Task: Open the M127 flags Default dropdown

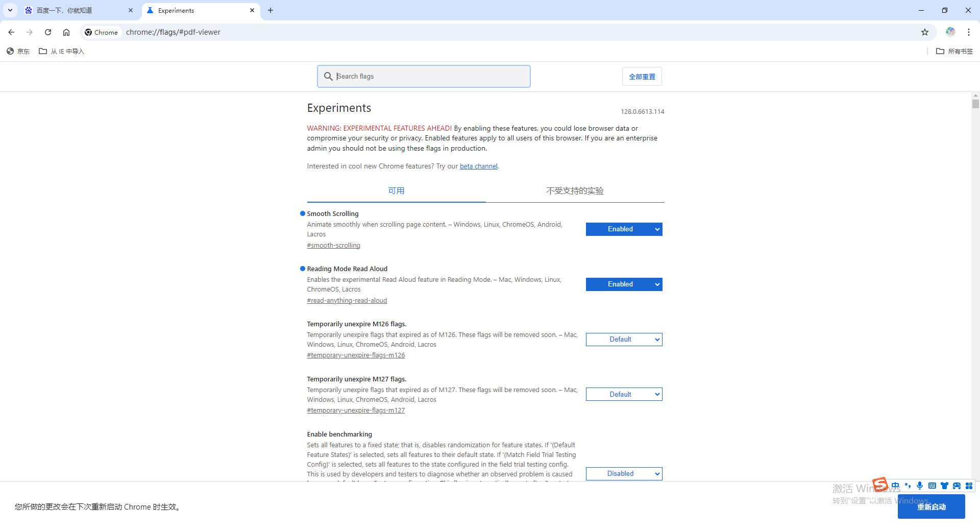Action: click(624, 394)
